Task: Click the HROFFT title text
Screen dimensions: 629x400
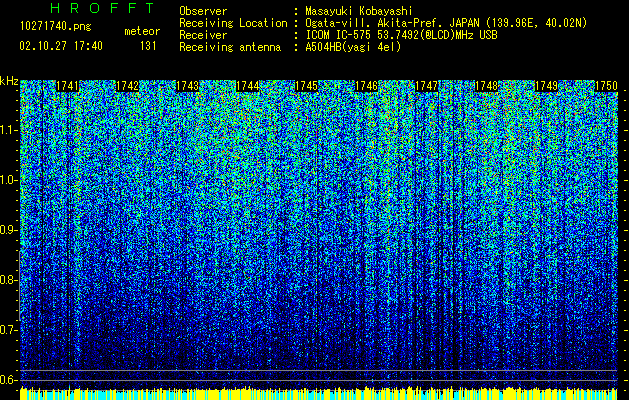Action: 102,8
